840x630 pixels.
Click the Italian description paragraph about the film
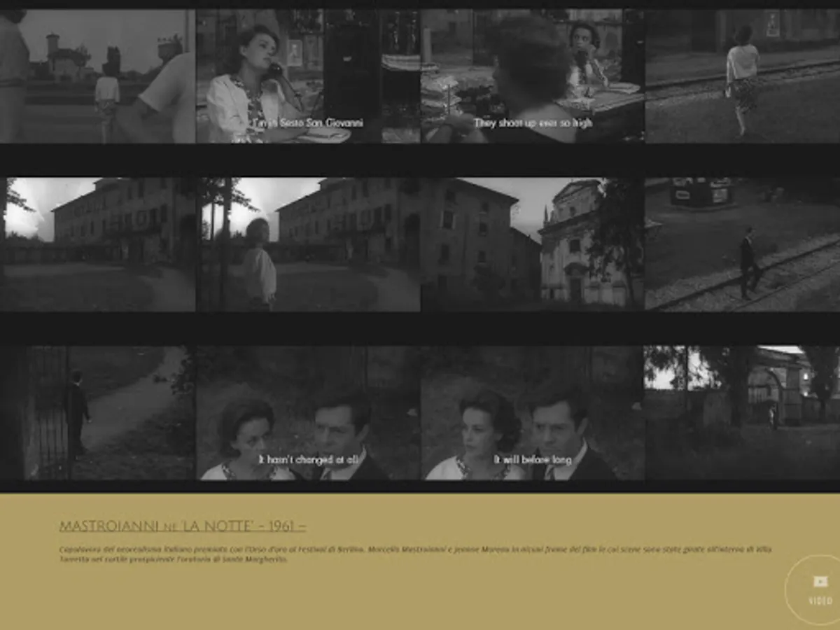416,554
